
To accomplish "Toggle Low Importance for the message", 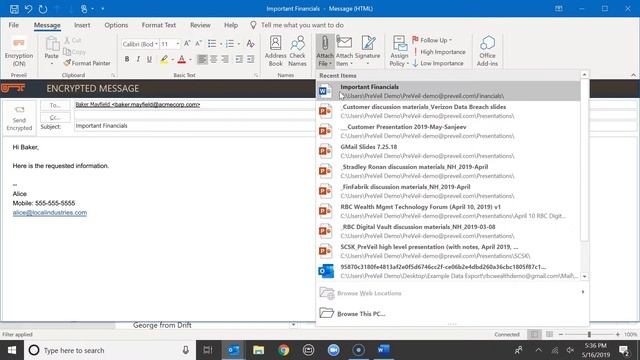I will point(438,63).
